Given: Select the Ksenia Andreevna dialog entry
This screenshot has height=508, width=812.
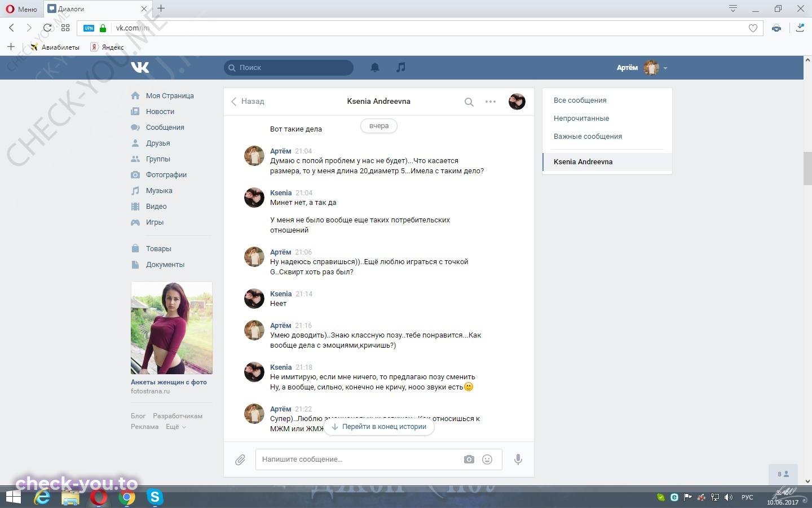Looking at the screenshot, I should click(x=607, y=162).
